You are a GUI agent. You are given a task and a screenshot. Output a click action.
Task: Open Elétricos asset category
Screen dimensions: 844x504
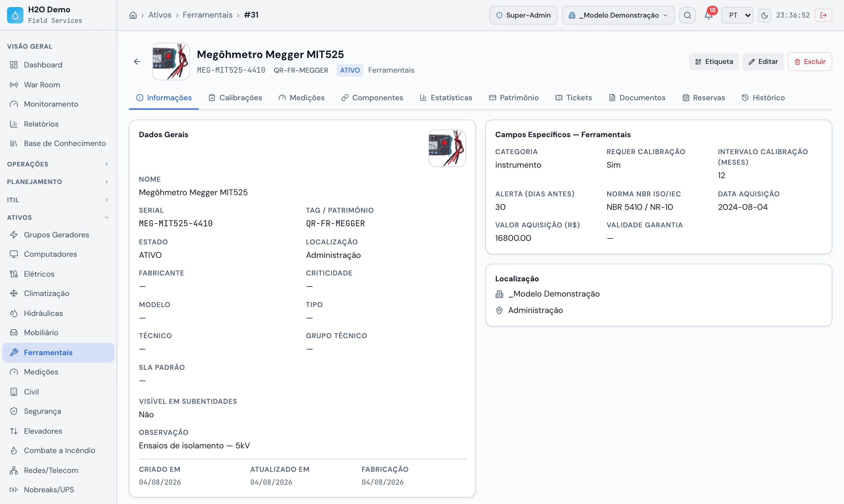point(58,274)
